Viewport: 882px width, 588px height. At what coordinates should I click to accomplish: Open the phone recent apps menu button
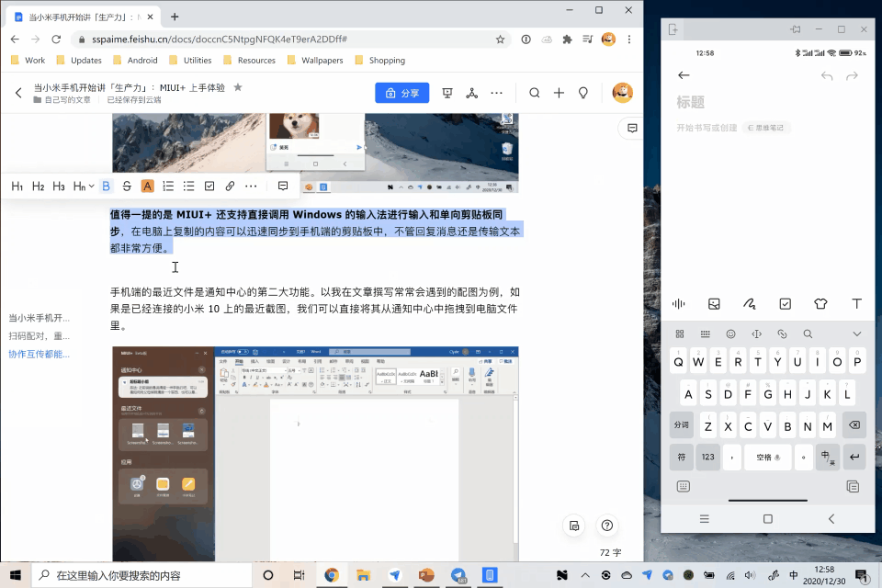pyautogui.click(x=705, y=519)
